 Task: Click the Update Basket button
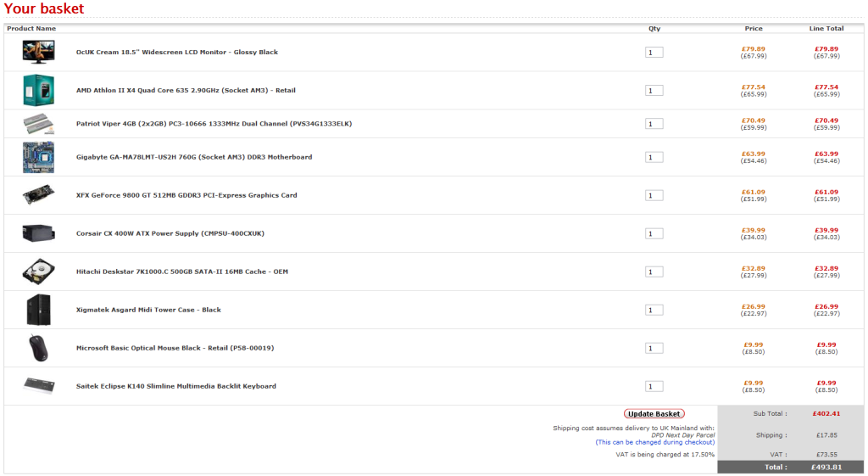(x=654, y=414)
